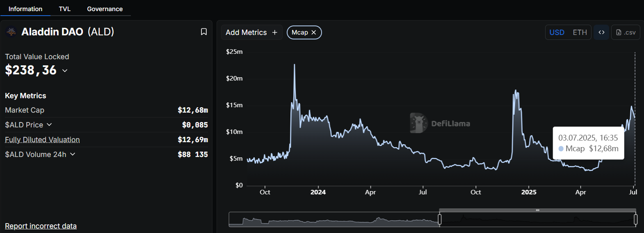Click the range slider top grip bar
The height and width of the screenshot is (233, 644).
pyautogui.click(x=537, y=210)
